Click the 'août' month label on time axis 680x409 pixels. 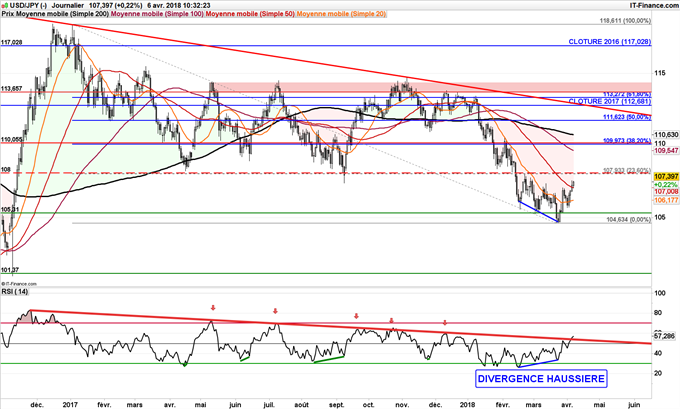coord(302,405)
